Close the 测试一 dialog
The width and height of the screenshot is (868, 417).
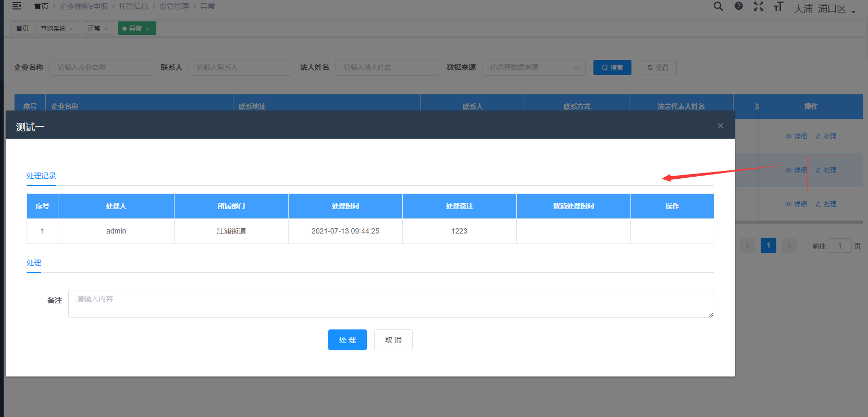point(721,126)
